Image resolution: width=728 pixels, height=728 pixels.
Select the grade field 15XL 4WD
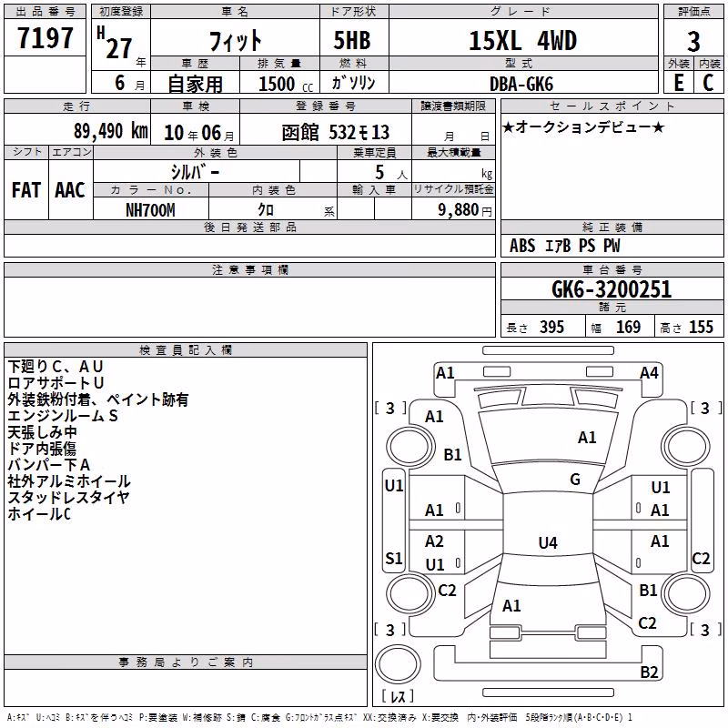click(523, 40)
